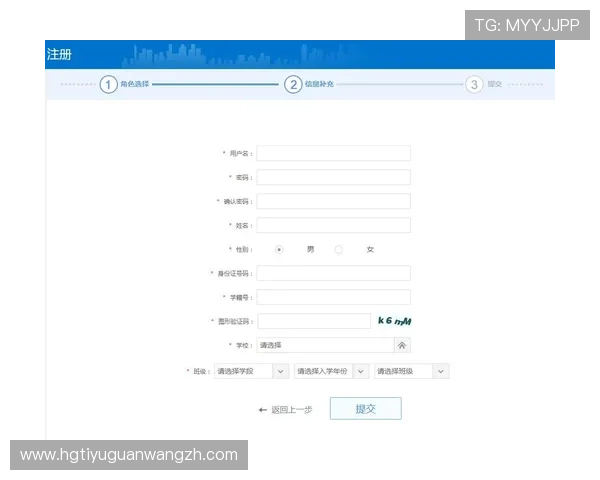Go to step 1 角色选择 circle
This screenshot has height=480, width=600.
point(108,84)
